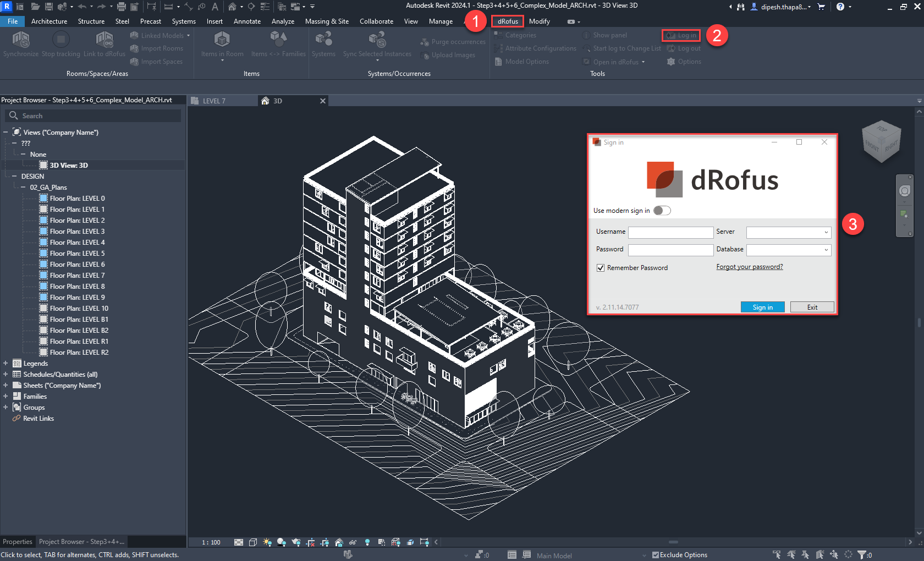Open the Architecture ribbon tab

tap(49, 21)
